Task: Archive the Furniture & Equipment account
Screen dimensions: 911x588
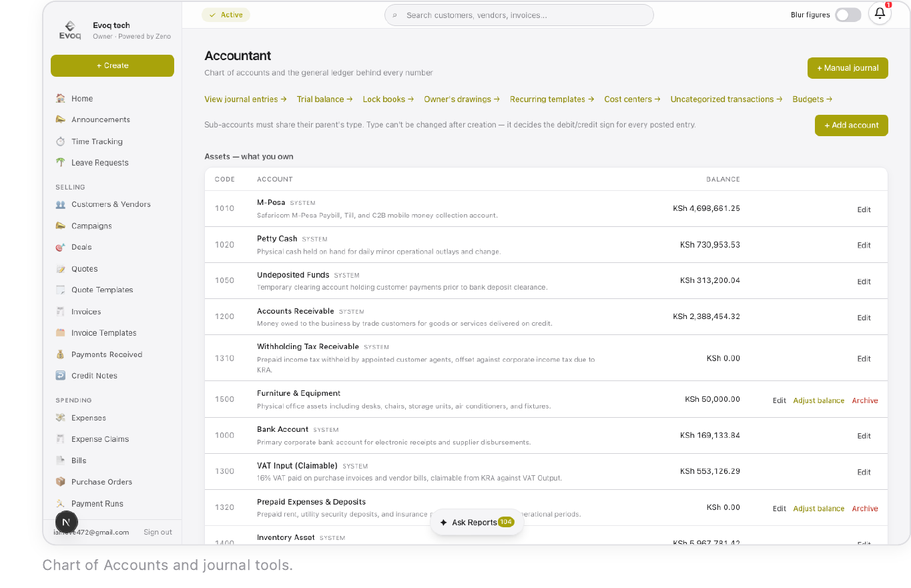Action: coord(865,400)
